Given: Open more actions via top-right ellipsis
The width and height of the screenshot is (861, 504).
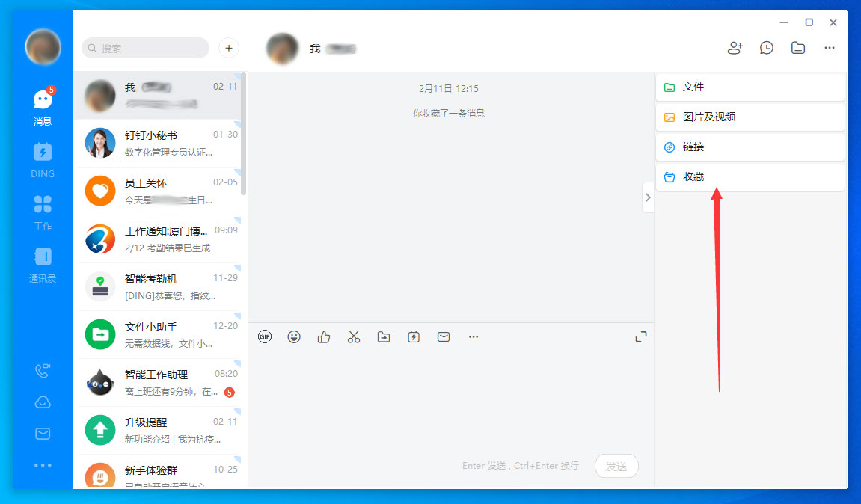Looking at the screenshot, I should pos(829,47).
